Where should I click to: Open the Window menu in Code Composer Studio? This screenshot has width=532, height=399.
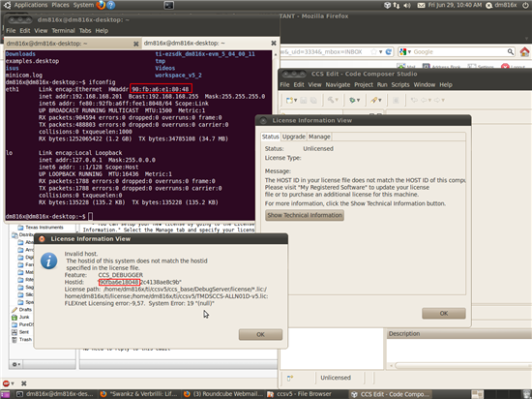[424, 84]
